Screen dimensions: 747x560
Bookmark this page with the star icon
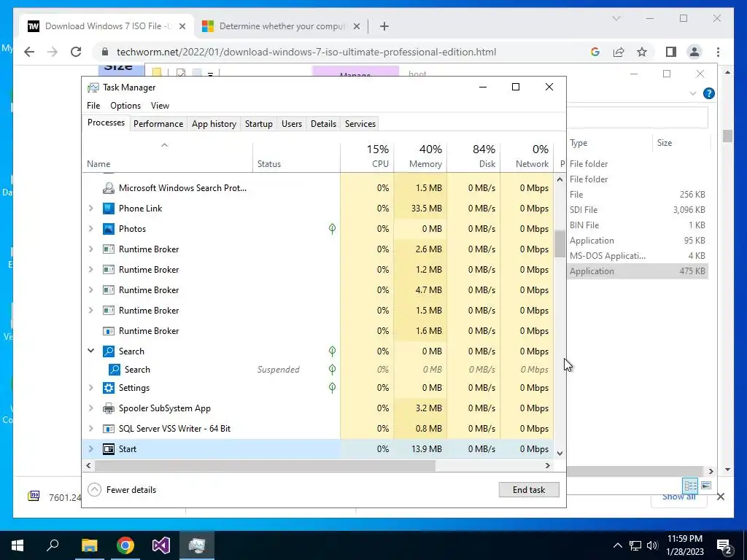(x=642, y=52)
